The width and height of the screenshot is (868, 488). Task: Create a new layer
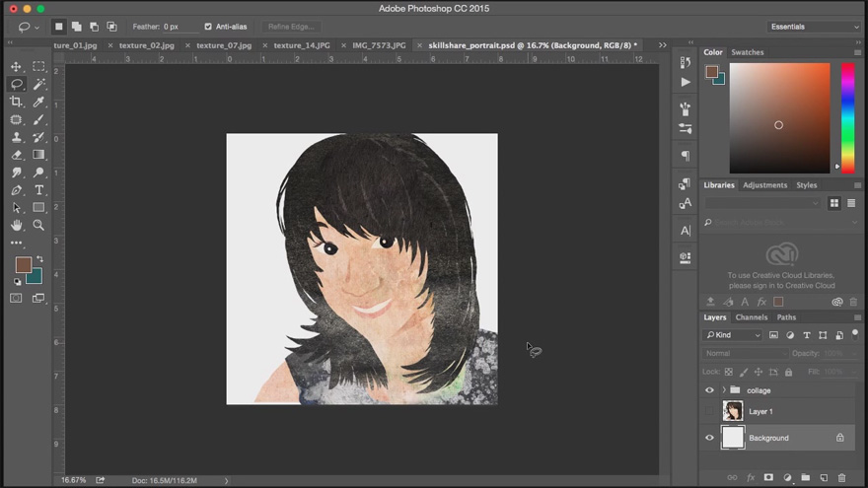(x=824, y=477)
